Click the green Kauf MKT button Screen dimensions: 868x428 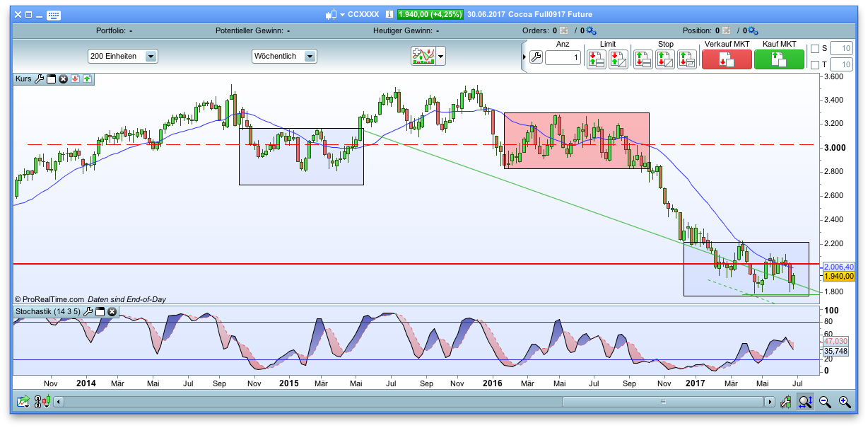click(x=778, y=59)
